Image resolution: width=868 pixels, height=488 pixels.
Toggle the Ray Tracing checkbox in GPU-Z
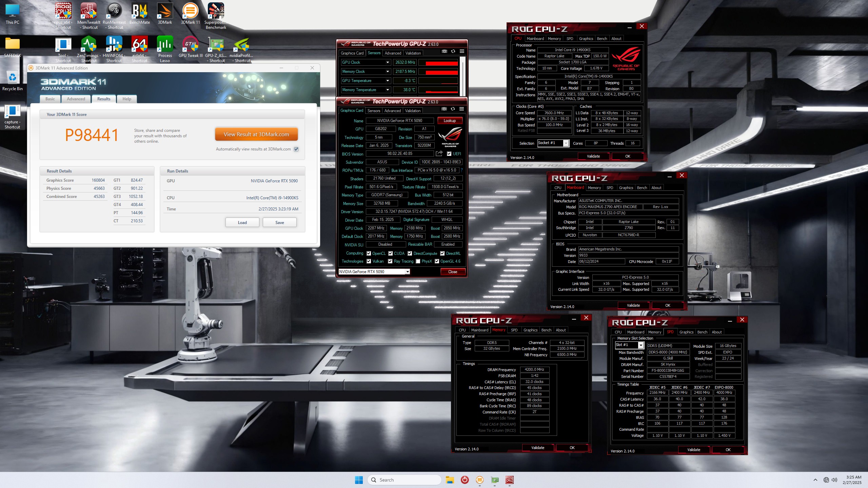(390, 261)
